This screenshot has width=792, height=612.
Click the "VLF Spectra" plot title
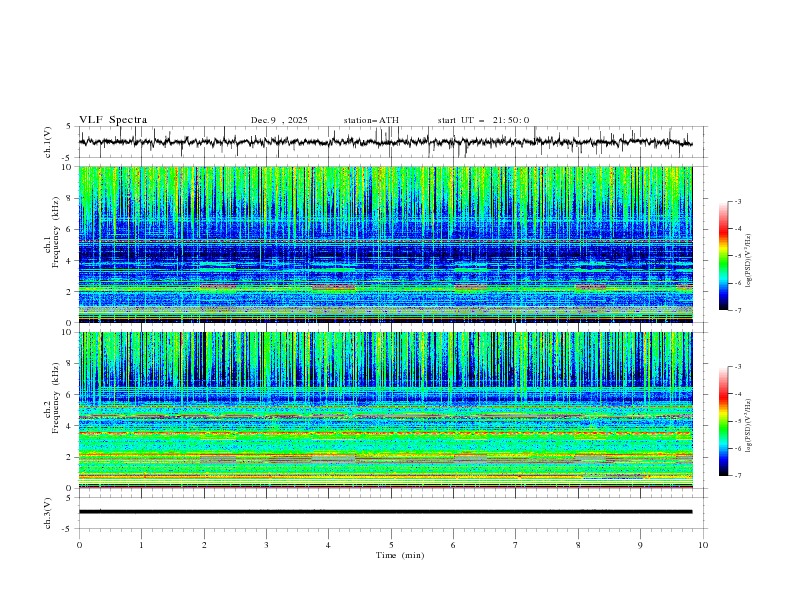pos(113,120)
